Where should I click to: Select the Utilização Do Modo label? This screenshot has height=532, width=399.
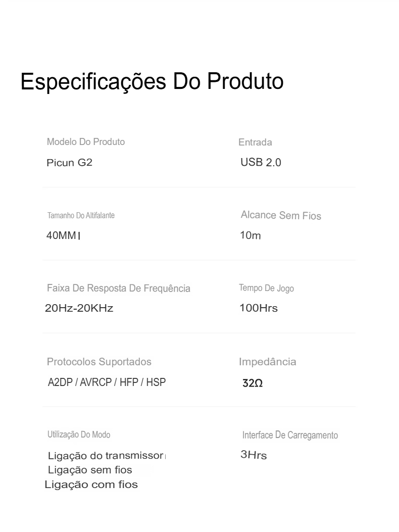(79, 434)
